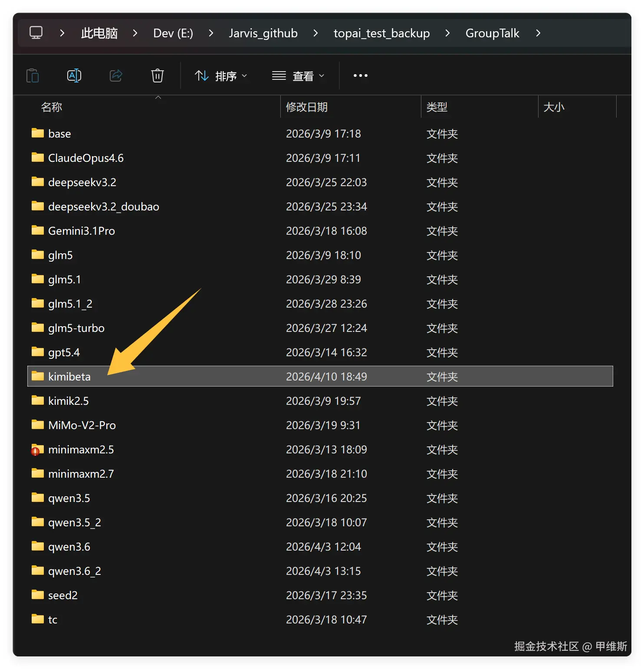
Task: Expand chevron after 此电脑 breadcrumb
Action: click(x=135, y=33)
